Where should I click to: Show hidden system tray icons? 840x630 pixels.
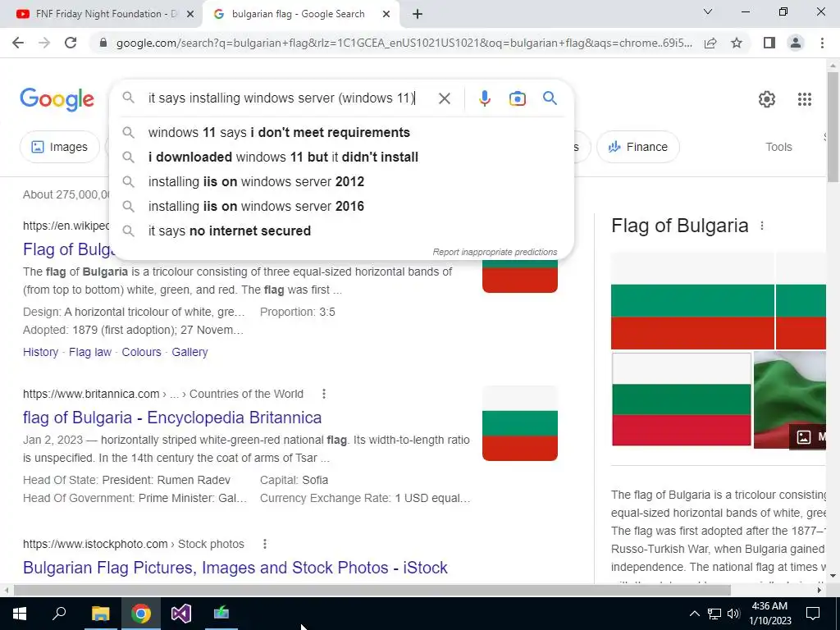pos(694,614)
